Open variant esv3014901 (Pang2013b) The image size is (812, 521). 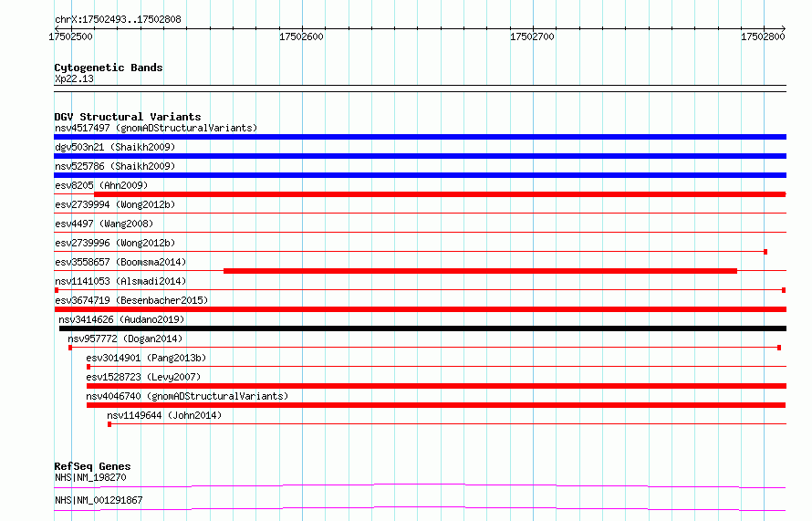click(x=147, y=358)
